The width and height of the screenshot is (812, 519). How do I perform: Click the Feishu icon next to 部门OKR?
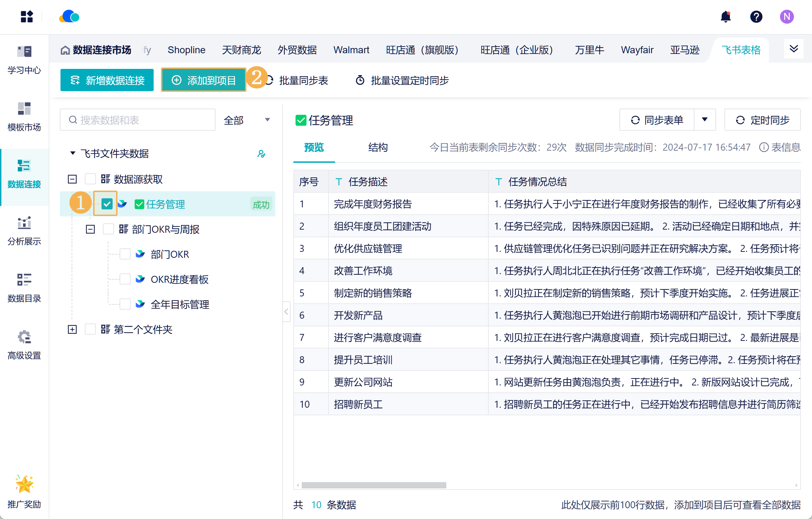[140, 254]
